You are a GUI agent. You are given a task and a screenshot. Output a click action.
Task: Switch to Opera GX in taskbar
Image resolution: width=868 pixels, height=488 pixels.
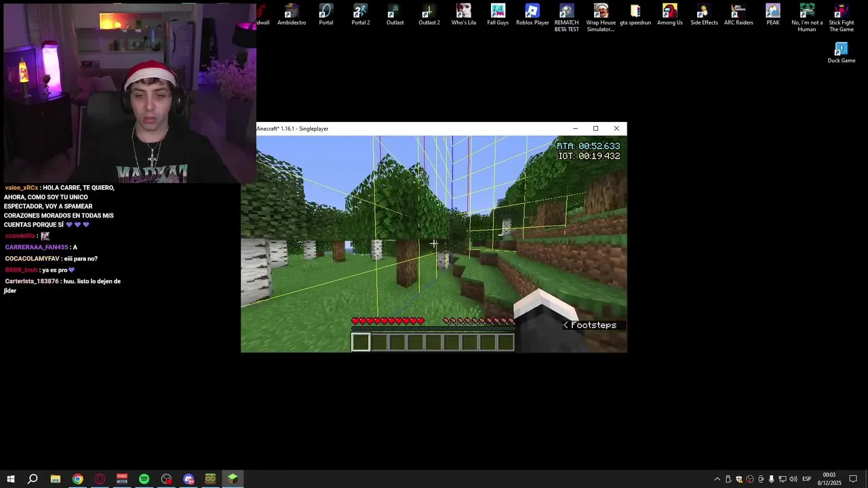point(100,479)
